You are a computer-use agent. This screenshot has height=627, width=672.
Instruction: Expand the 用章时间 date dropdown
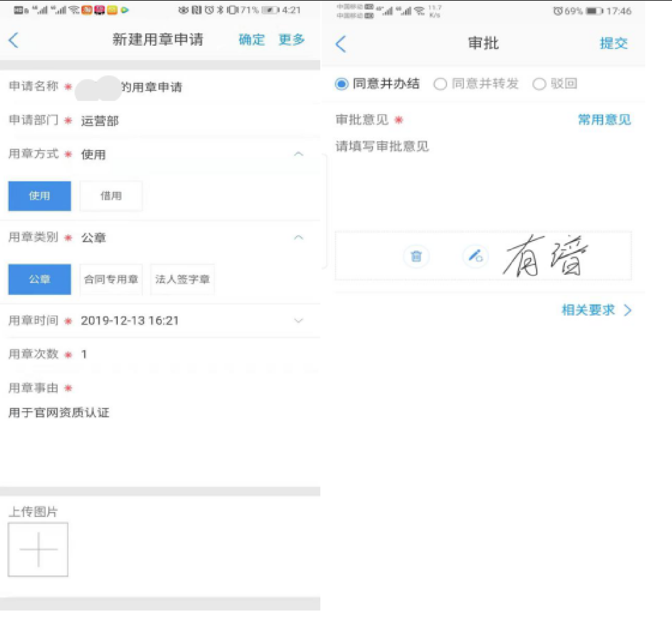[x=299, y=321]
